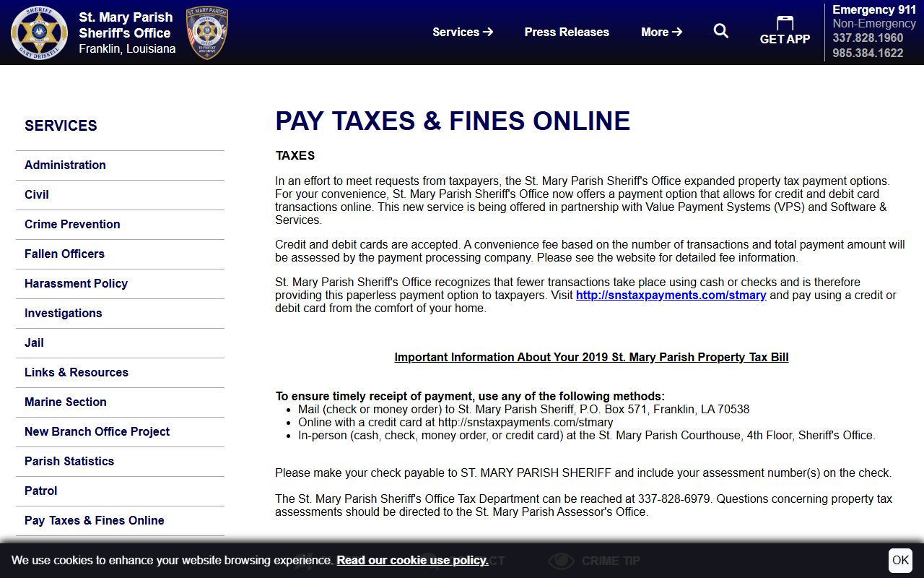Click the gold star sheriff seal logo
The height and width of the screenshot is (578, 924).
[39, 33]
